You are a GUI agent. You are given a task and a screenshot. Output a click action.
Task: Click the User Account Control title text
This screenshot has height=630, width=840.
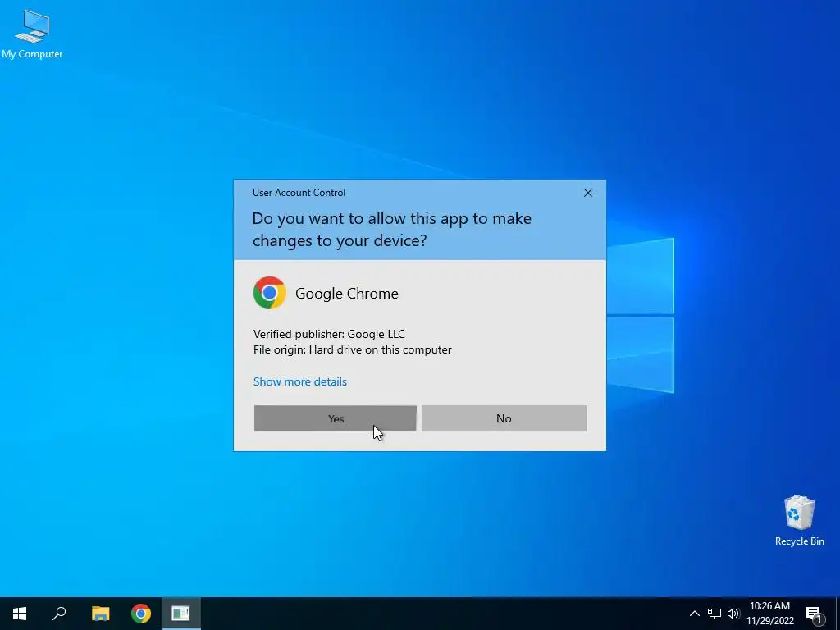(299, 193)
